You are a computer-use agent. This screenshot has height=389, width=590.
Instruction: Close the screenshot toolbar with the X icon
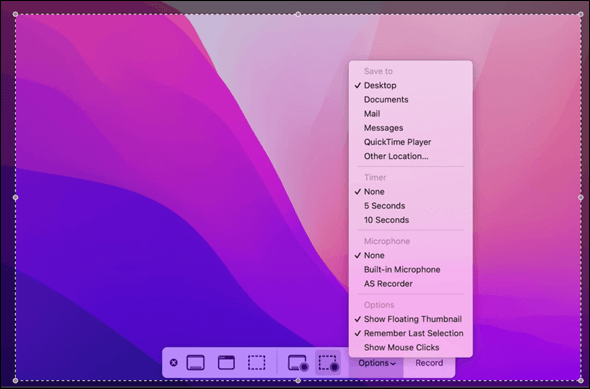[173, 363]
